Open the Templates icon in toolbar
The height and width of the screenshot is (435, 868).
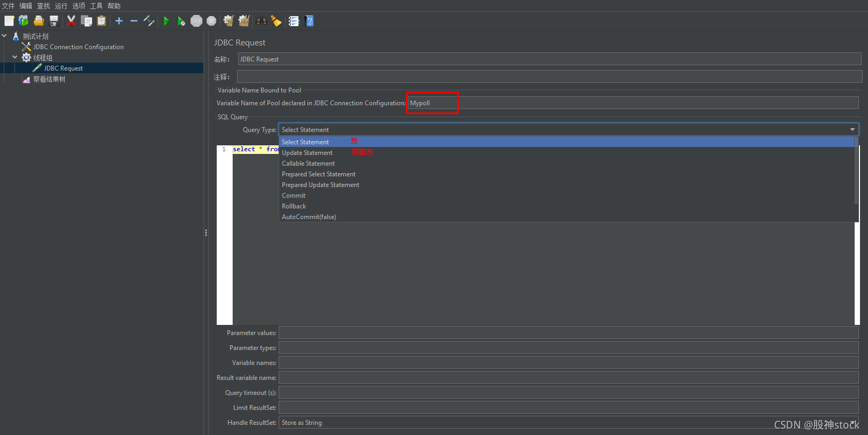[23, 21]
